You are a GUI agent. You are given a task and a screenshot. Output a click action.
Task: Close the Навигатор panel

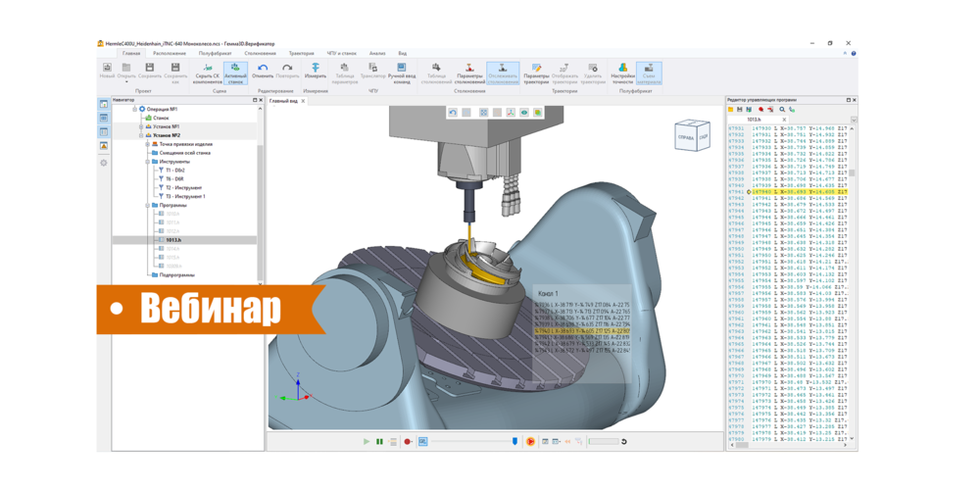[262, 100]
